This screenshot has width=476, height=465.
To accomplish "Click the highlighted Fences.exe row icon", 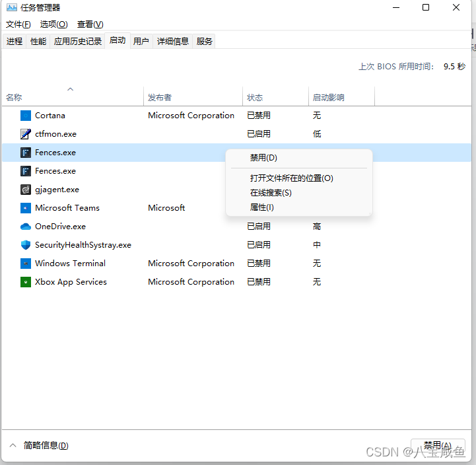I will (x=26, y=153).
